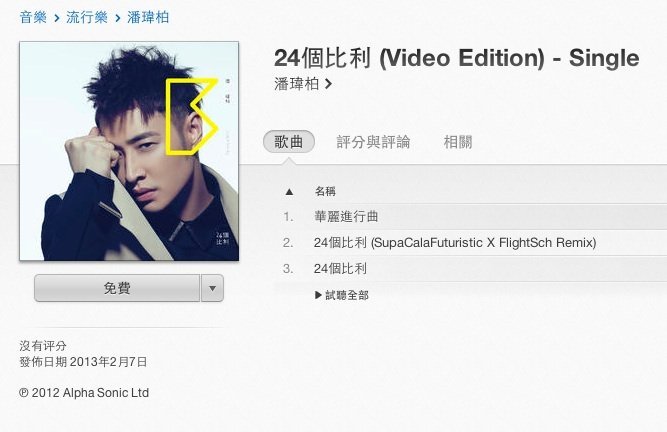Expand the dropdown arrow beside 免費

tap(212, 288)
